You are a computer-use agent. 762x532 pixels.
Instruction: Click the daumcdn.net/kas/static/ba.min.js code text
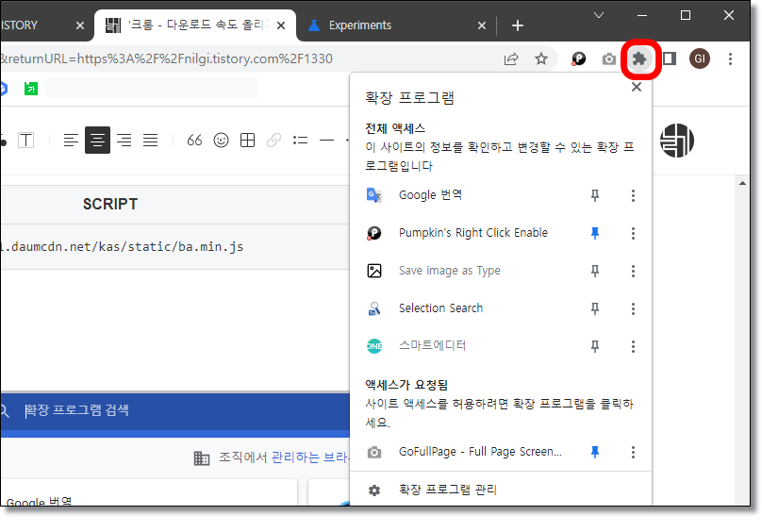tap(122, 247)
